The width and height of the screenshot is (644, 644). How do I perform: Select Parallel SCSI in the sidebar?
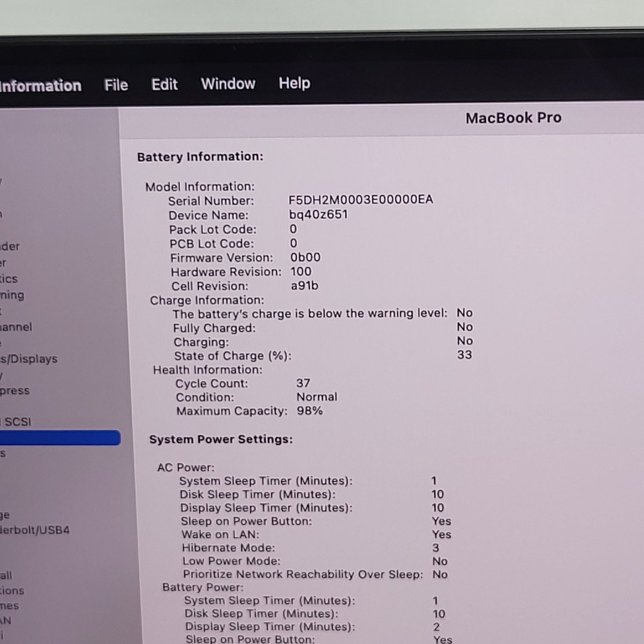pos(16,422)
